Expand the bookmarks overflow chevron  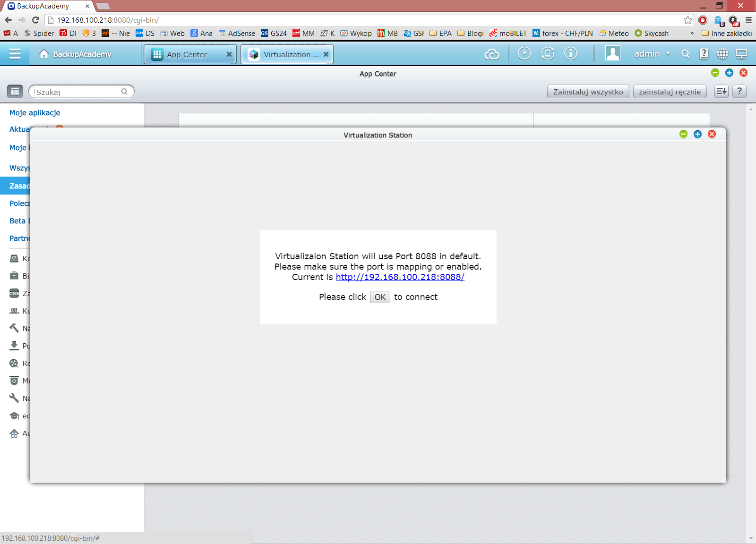pos(692,33)
